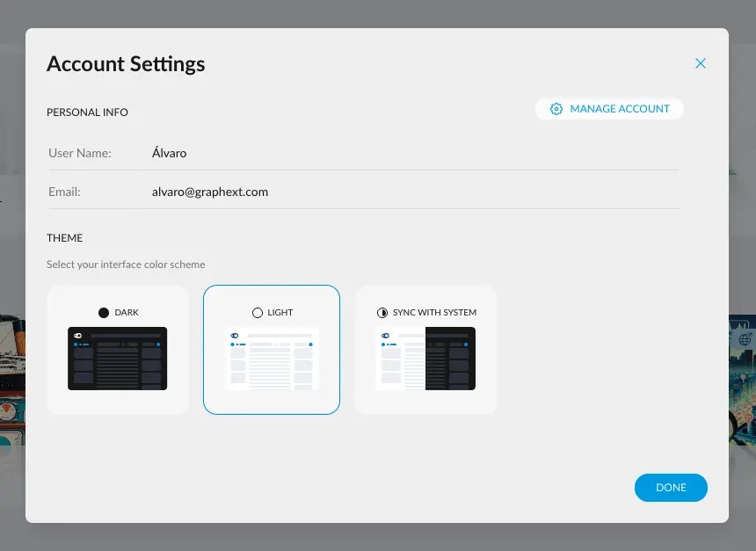Select the DARK theme option

pyautogui.click(x=118, y=349)
